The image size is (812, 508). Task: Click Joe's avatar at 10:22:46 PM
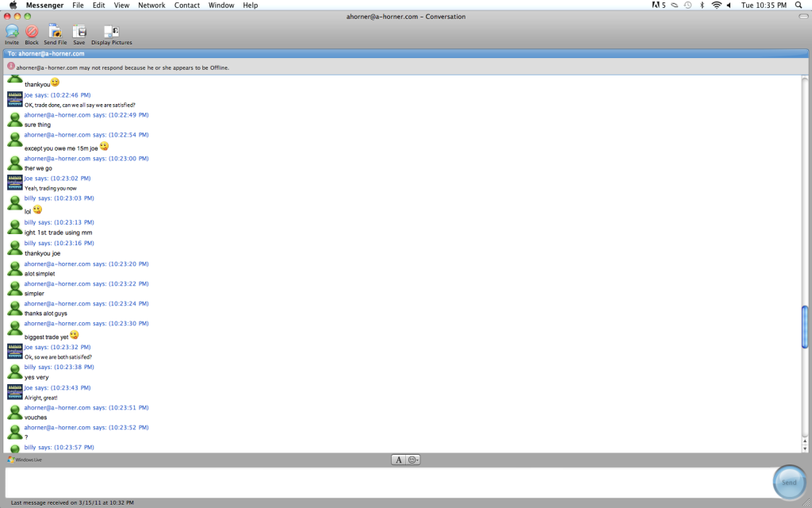point(14,99)
